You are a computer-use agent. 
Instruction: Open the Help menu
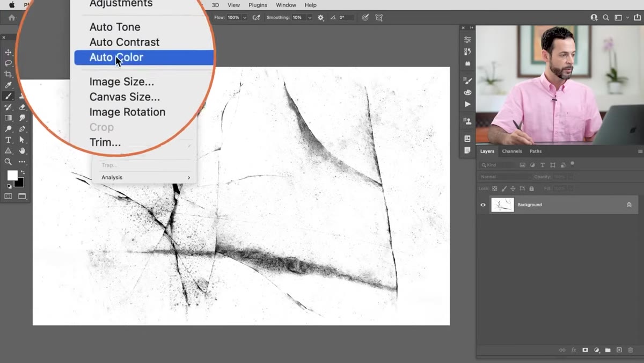[x=310, y=5]
